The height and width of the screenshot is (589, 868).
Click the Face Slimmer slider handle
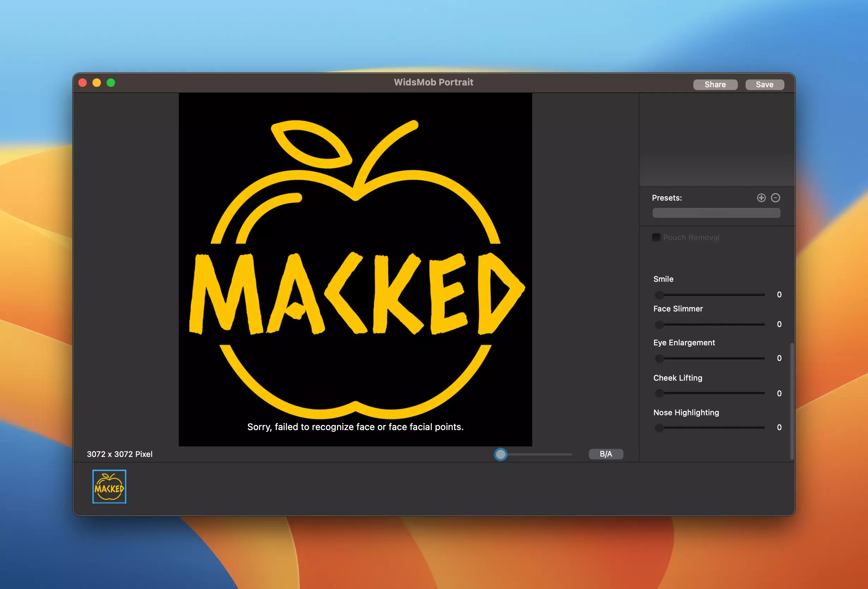(x=659, y=325)
